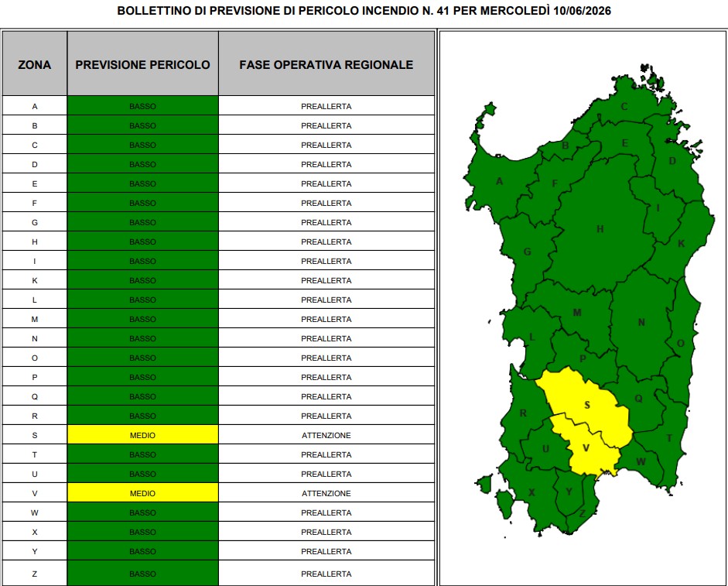The image size is (728, 586).
Task: Click zone Y region on the map
Action: pos(569,492)
